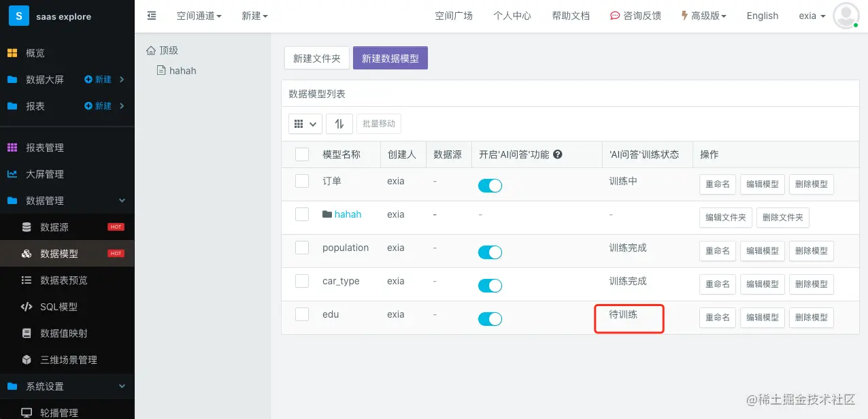Click the plus icon next to 报表 新建
The height and width of the screenshot is (419, 868).
(x=88, y=106)
